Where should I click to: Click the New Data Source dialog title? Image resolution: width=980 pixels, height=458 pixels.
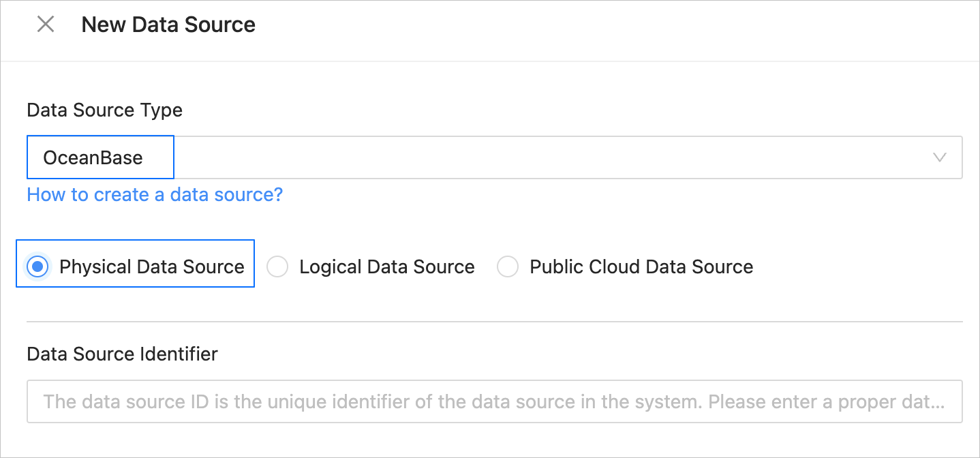[x=168, y=24]
